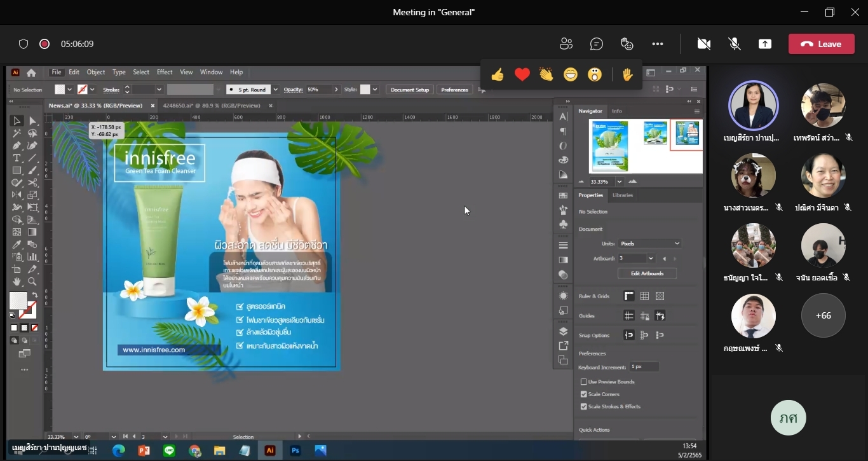868x461 pixels.
Task: Select the Gradient tool
Action: (32, 232)
